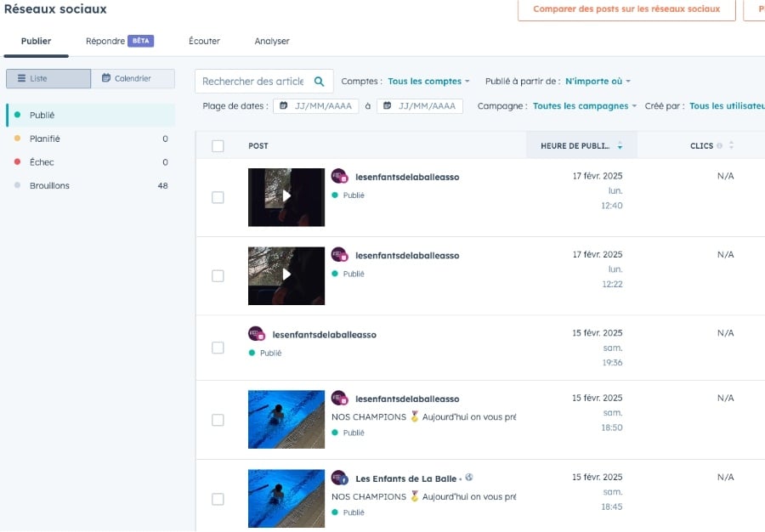This screenshot has height=532, width=765.
Task: Select the Planifié status filter
Action: (x=91, y=139)
